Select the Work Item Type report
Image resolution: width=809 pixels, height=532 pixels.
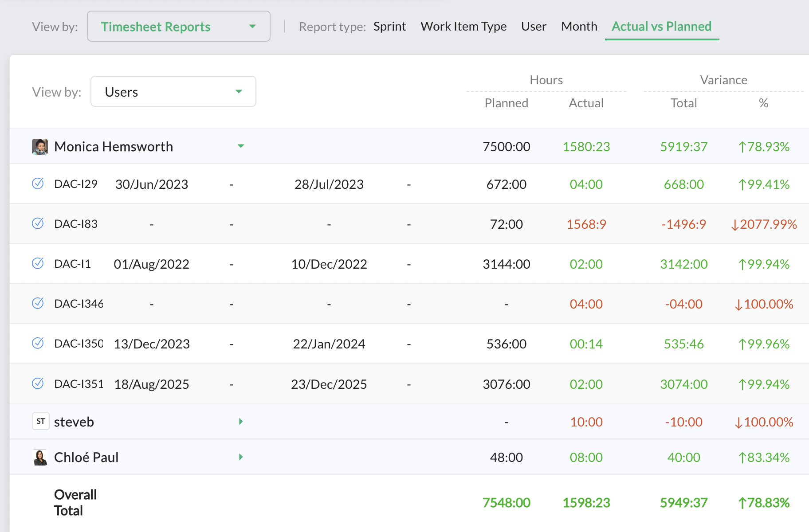pos(463,27)
